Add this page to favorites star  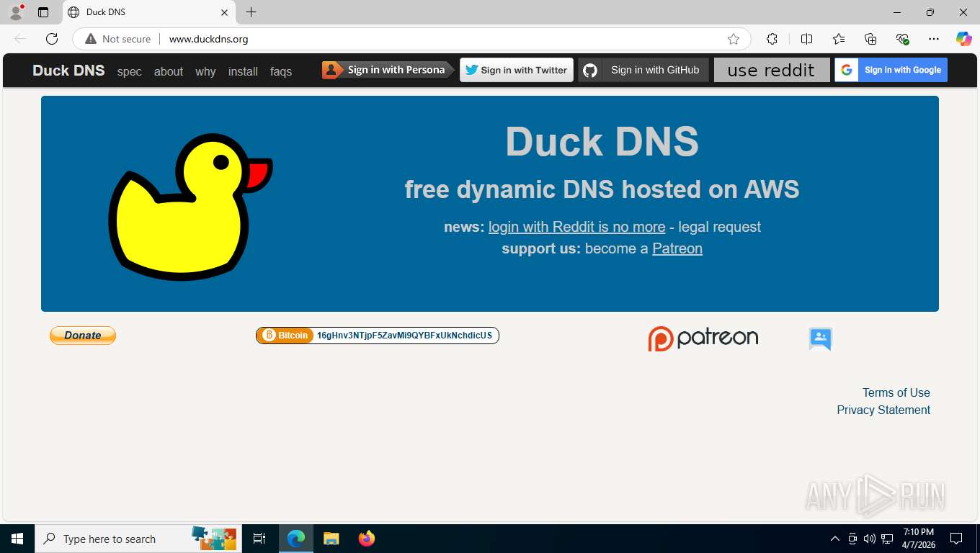coord(734,39)
